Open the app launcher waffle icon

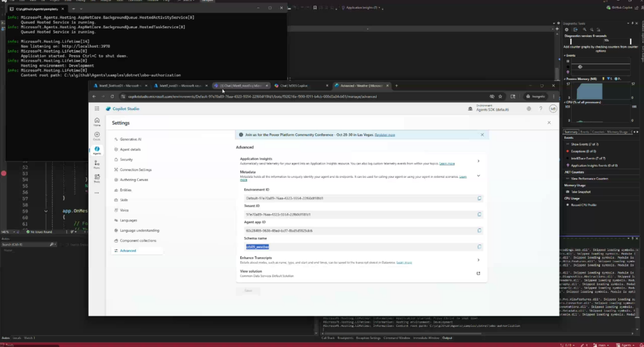click(97, 109)
